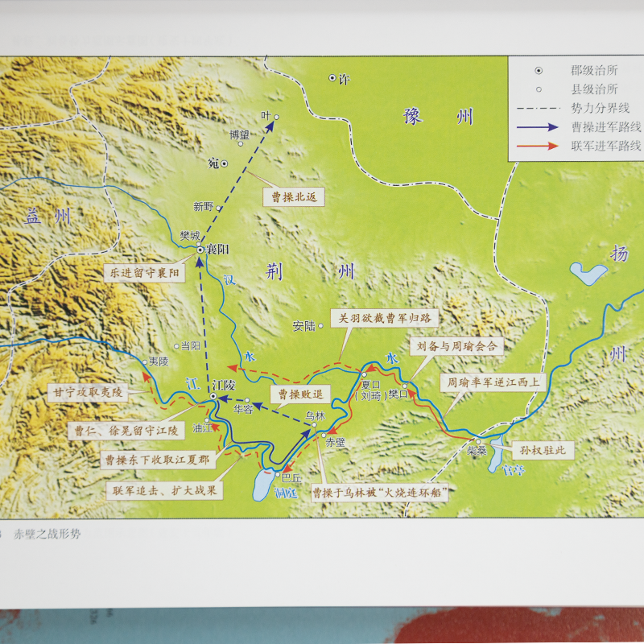The image size is (644, 644).
Task: Click the callout 关羽欲截曹军归路
Action: 385,318
